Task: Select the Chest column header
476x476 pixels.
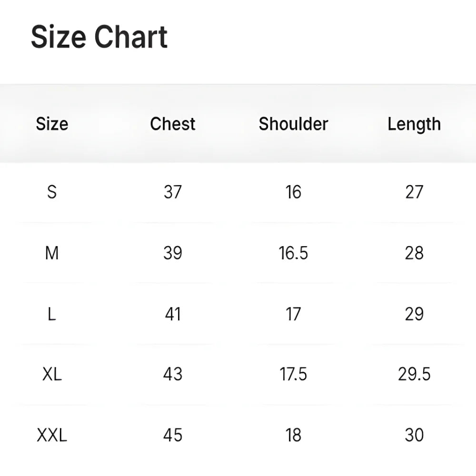Action: [x=173, y=124]
